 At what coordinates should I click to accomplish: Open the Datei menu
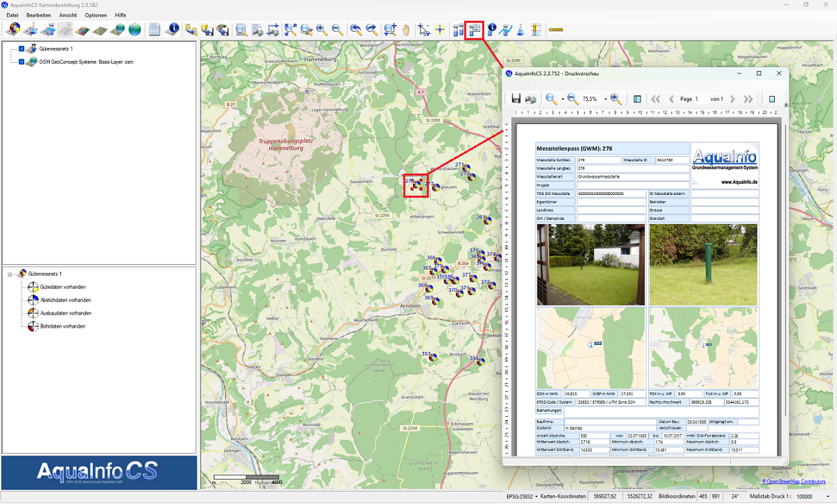[12, 15]
